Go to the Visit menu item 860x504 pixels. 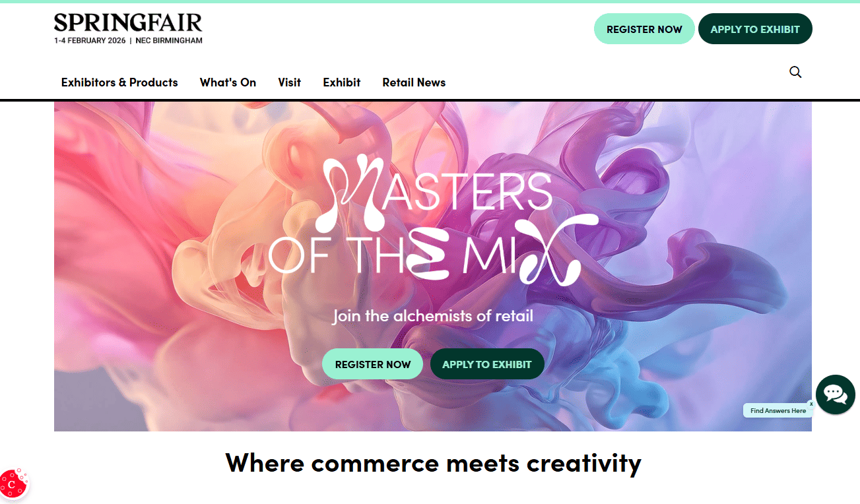tap(289, 82)
